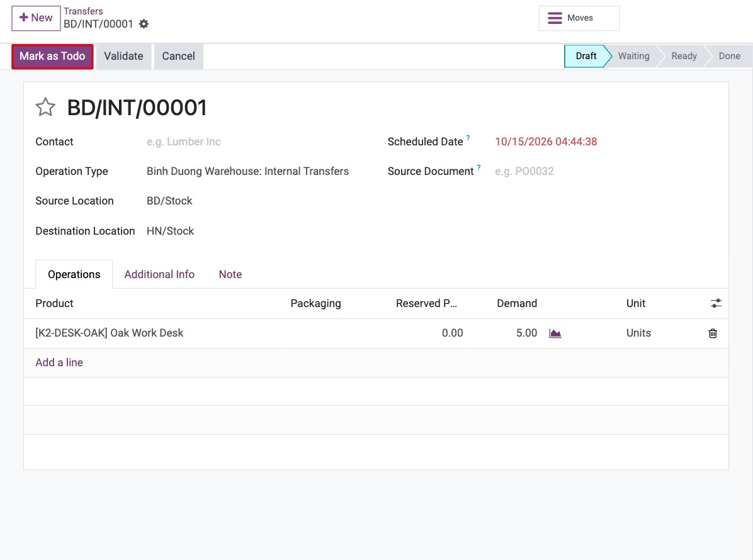
Task: Switch to the Operations tab
Action: tap(74, 274)
